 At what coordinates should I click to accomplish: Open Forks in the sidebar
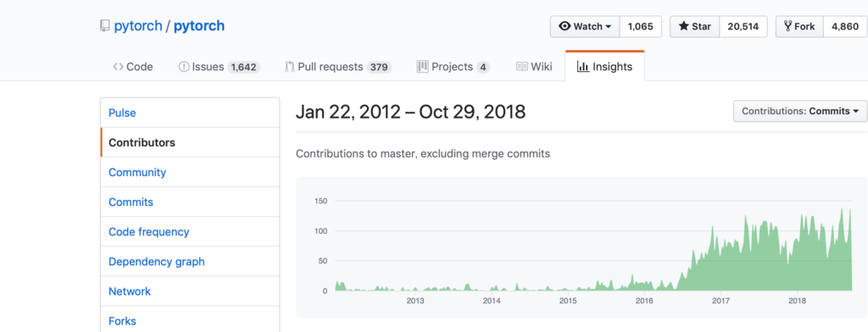190,320
